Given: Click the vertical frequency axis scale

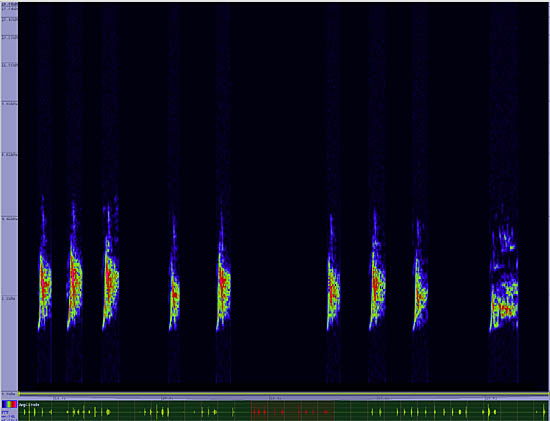Looking at the screenshot, I should tap(9, 199).
